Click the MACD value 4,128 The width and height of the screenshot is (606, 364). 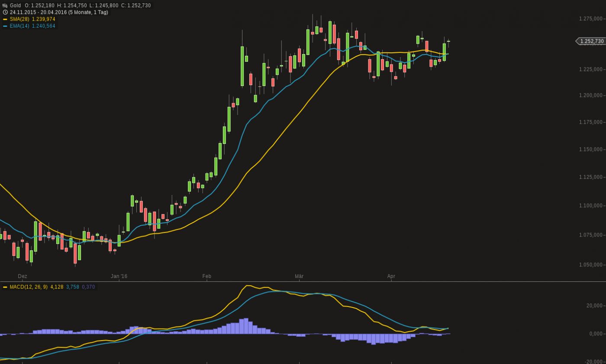point(57,287)
